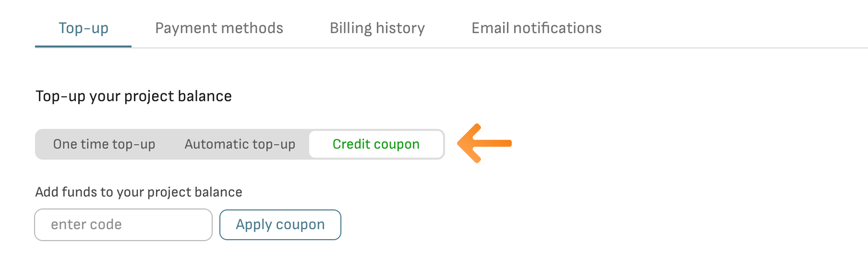View past invoices under Billing history
This screenshot has width=868, height=278.
tap(377, 28)
